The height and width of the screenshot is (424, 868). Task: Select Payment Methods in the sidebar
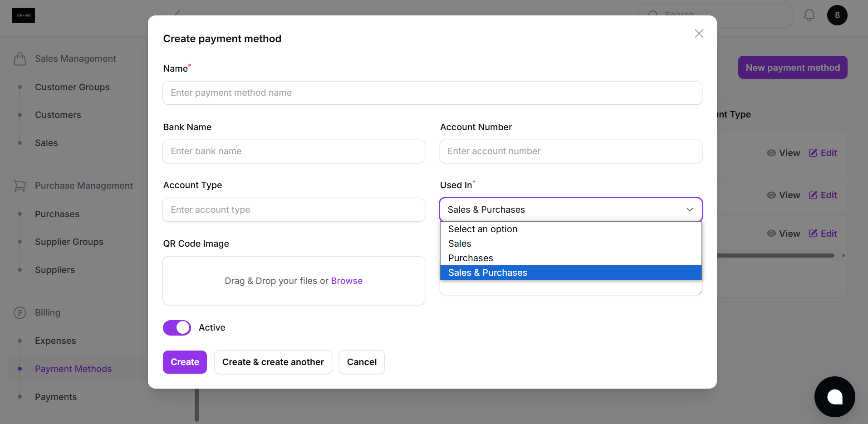click(73, 369)
